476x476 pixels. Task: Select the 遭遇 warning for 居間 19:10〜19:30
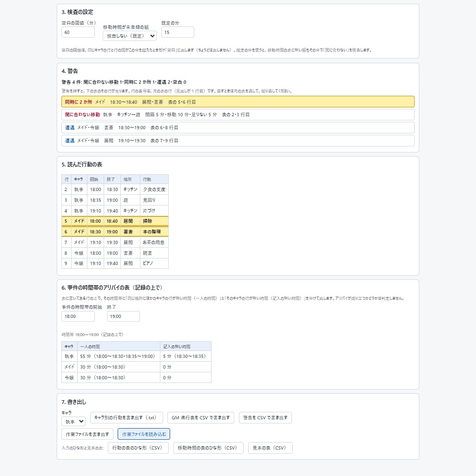click(238, 141)
